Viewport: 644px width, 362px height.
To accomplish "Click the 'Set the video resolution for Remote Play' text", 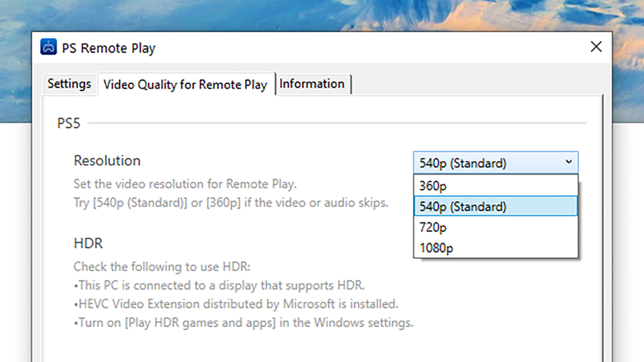I will 185,184.
